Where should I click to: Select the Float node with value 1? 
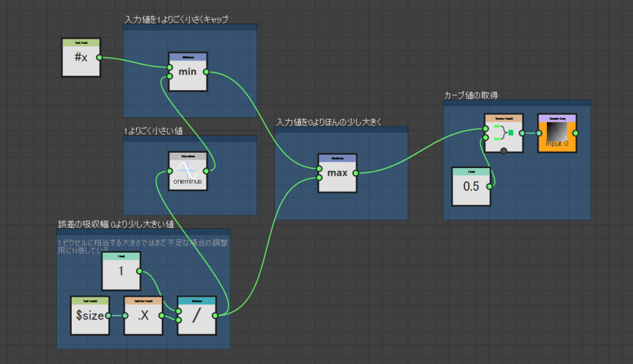[x=121, y=271]
